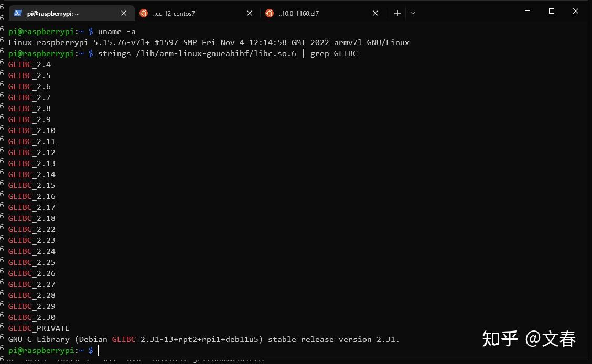Screen dimensions: 592x364
Task: Click the PowerShell icon on the raspberrypi tab
Action: (x=18, y=13)
